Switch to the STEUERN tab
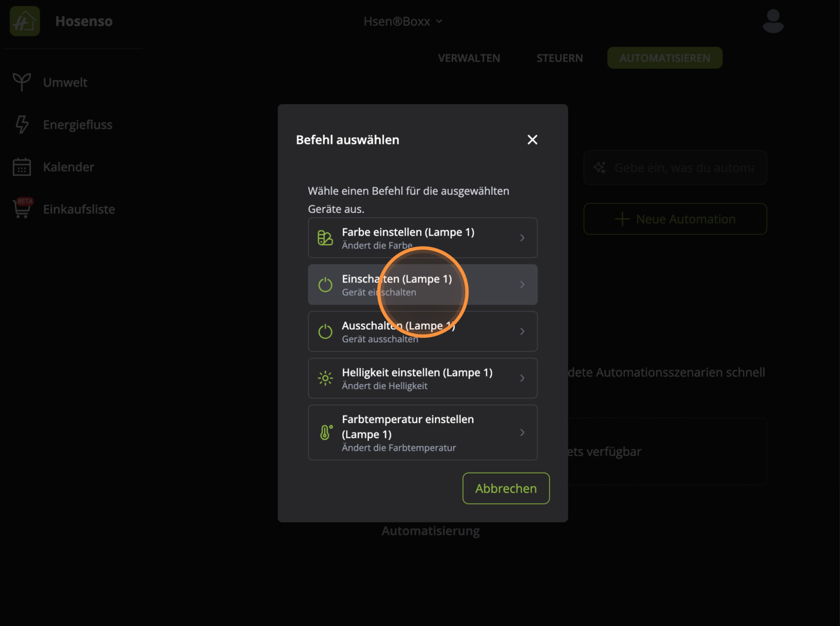 (559, 58)
